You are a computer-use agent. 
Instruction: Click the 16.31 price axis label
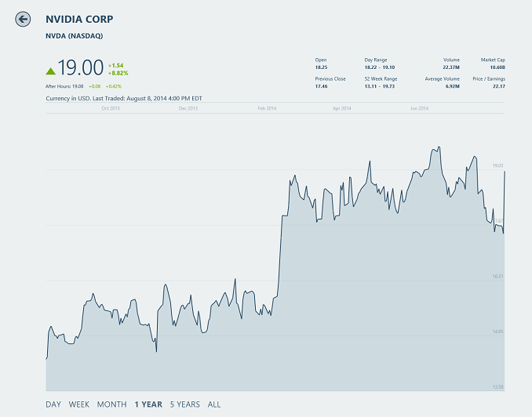497,277
